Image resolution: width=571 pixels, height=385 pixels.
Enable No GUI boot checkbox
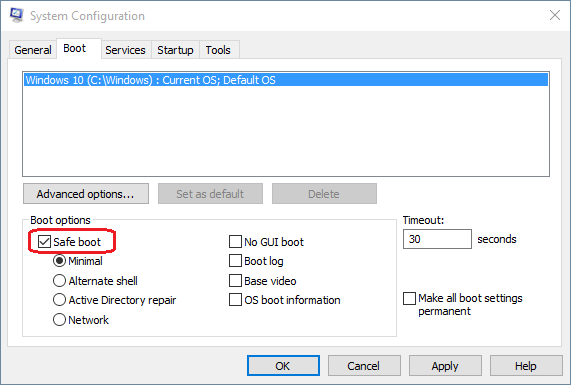tap(235, 241)
